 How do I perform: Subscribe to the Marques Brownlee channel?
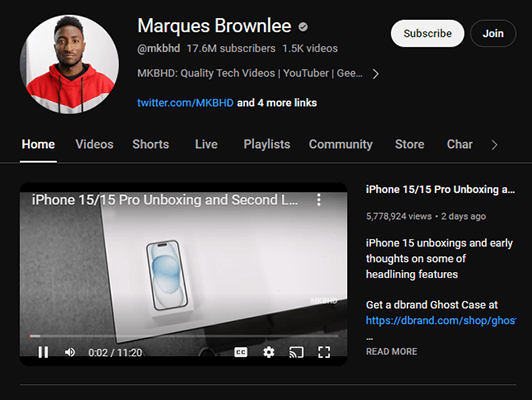tap(428, 33)
